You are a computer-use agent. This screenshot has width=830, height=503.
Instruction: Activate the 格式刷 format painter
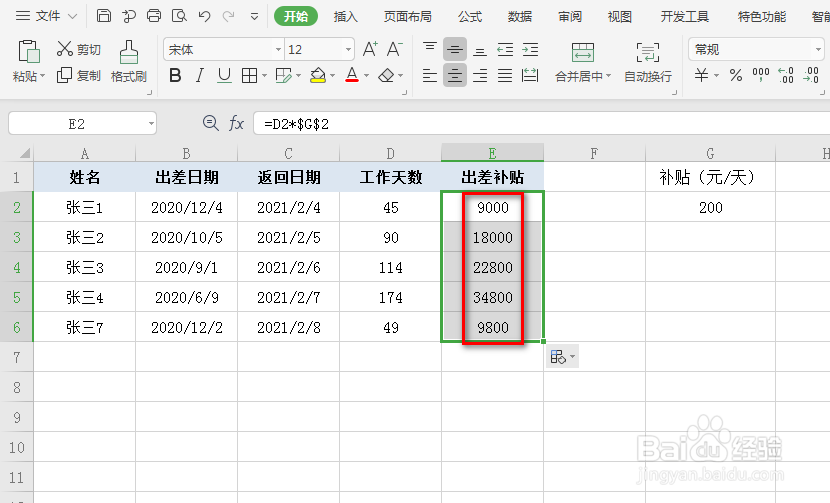point(128,61)
